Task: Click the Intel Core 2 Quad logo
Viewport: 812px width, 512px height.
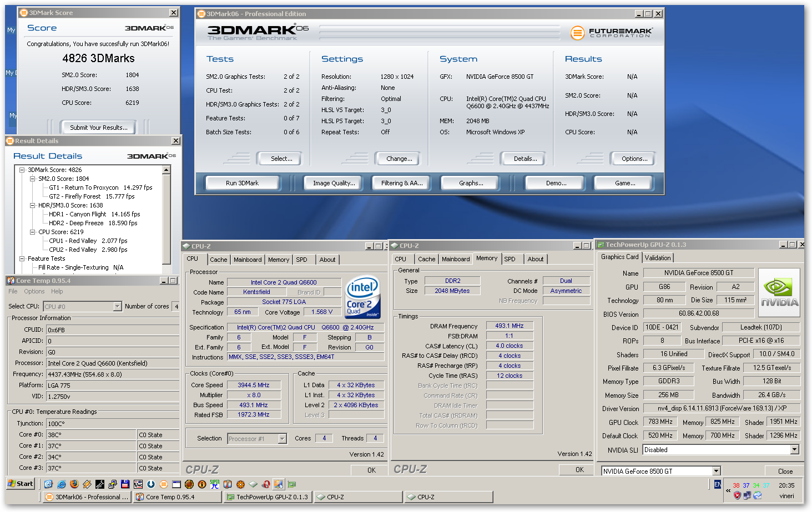Action: [x=362, y=297]
